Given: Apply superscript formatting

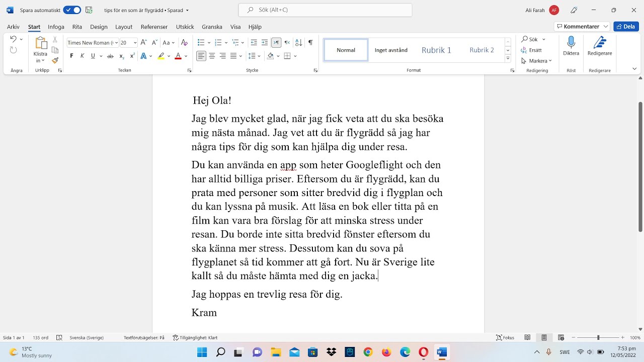Looking at the screenshot, I should click(132, 56).
